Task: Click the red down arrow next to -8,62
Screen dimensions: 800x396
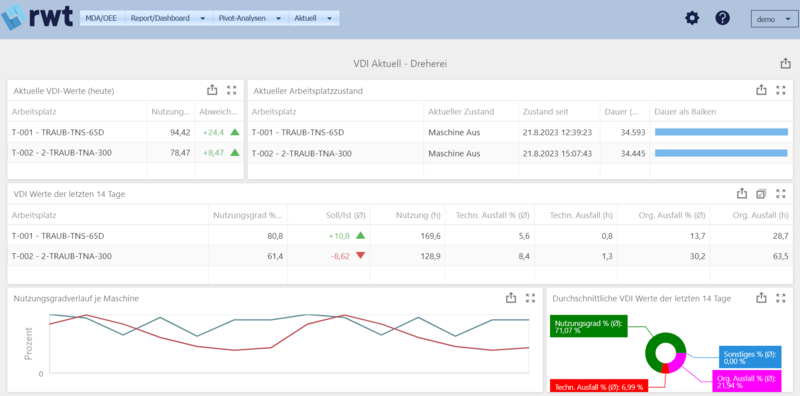Action: click(x=360, y=256)
